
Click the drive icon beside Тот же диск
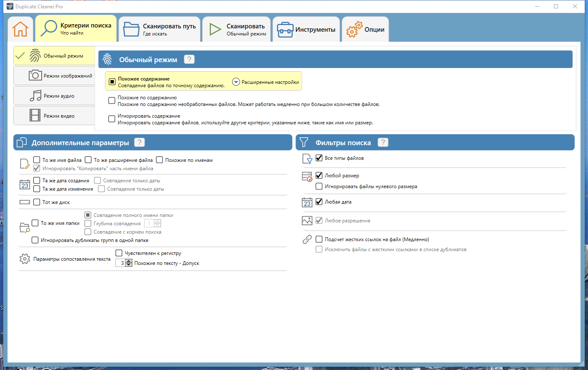(x=25, y=202)
